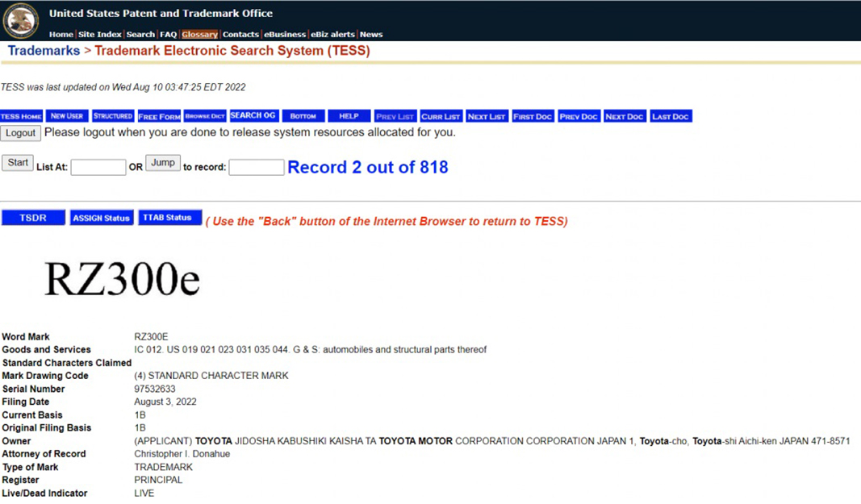Click the Word Mark value RZ300E
Screen dimensions: 861x504
click(x=151, y=336)
